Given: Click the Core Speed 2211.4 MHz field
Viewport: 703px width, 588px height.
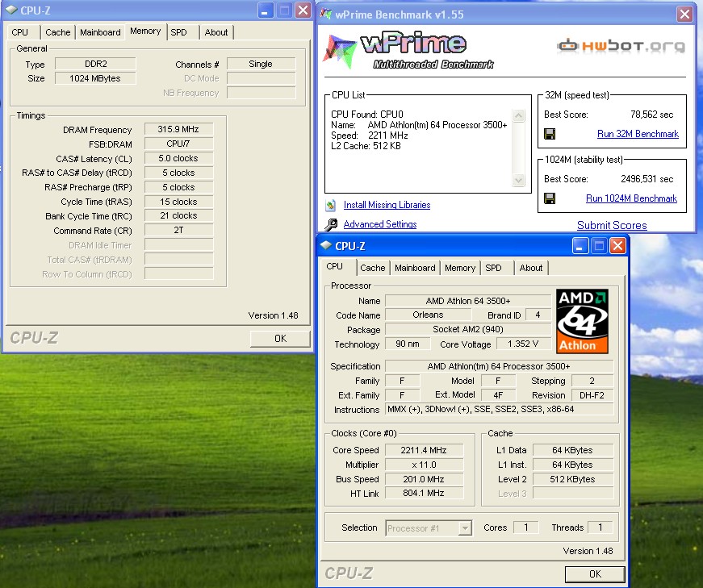Looking at the screenshot, I should (x=424, y=450).
